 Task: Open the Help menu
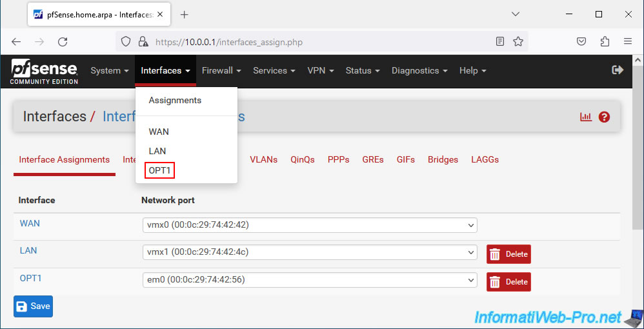tap(473, 71)
